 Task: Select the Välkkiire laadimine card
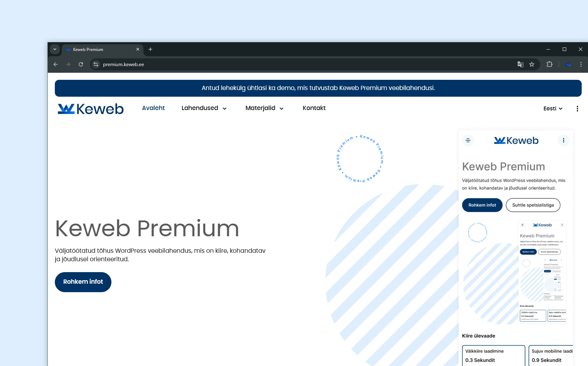493,356
